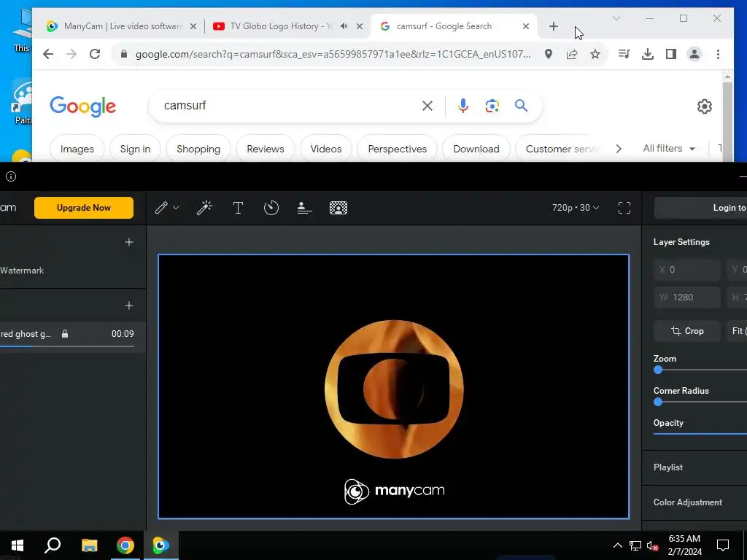Expand pencil tool options arrow
The image size is (747, 560).
pyautogui.click(x=176, y=208)
